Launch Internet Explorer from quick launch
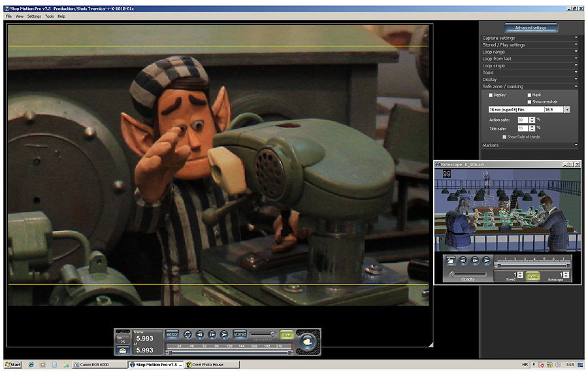The image size is (588, 374). click(x=31, y=365)
